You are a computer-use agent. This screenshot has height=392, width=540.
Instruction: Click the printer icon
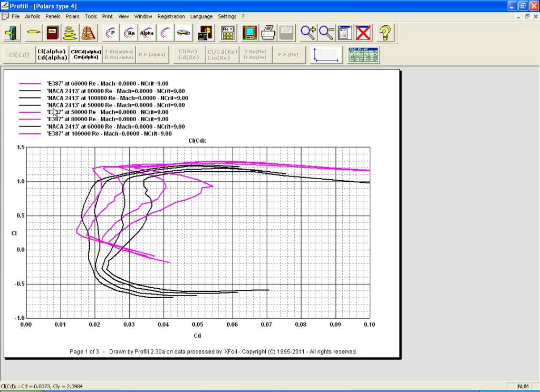pos(268,33)
